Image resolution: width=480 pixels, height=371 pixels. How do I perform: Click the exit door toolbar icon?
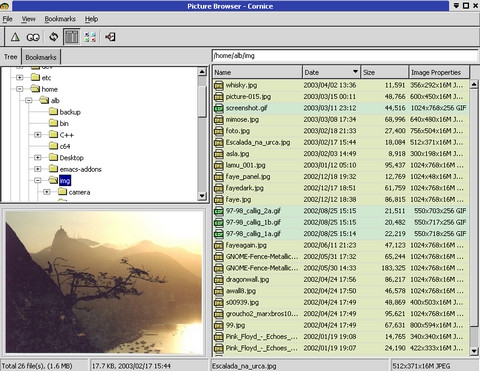pyautogui.click(x=110, y=37)
